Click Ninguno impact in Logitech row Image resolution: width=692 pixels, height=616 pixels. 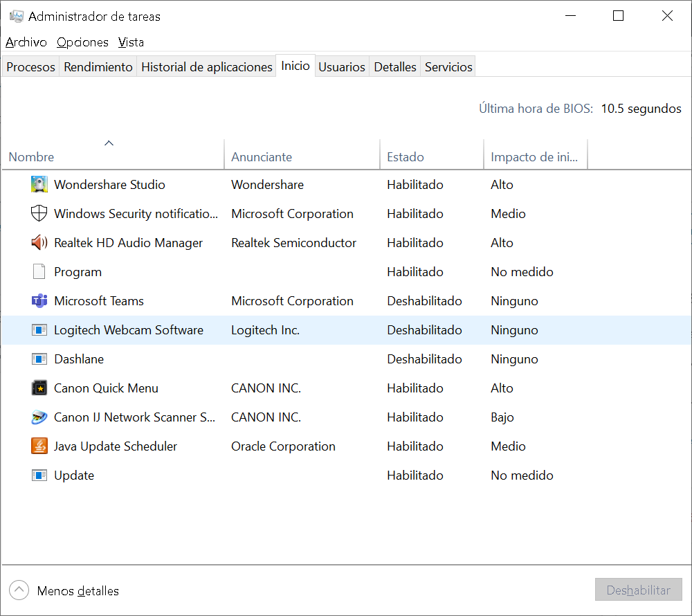[515, 330]
